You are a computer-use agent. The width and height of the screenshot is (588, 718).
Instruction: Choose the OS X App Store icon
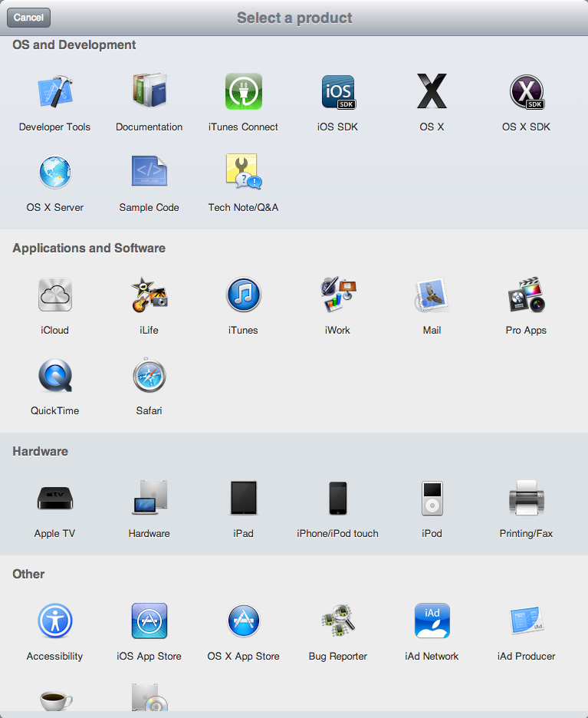click(244, 621)
